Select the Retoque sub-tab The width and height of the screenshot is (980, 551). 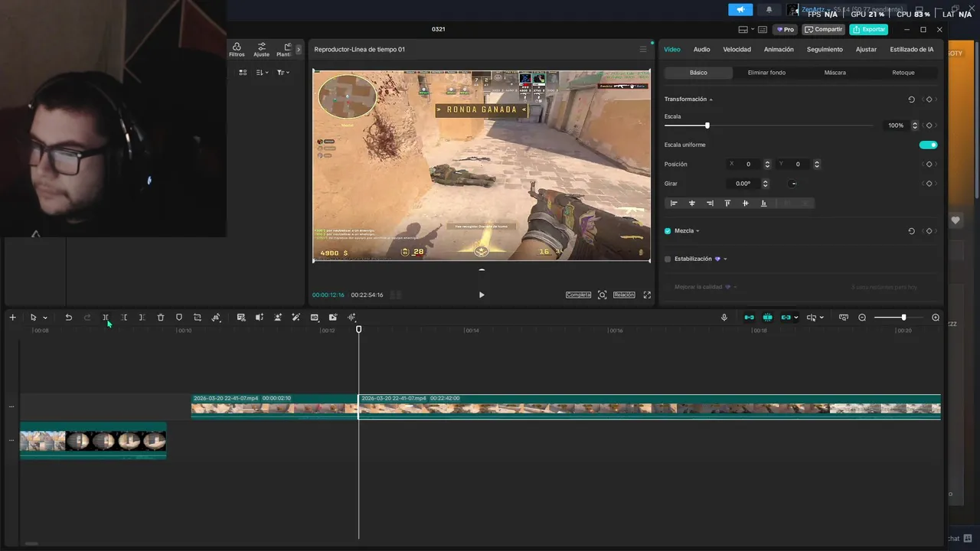[x=903, y=73]
